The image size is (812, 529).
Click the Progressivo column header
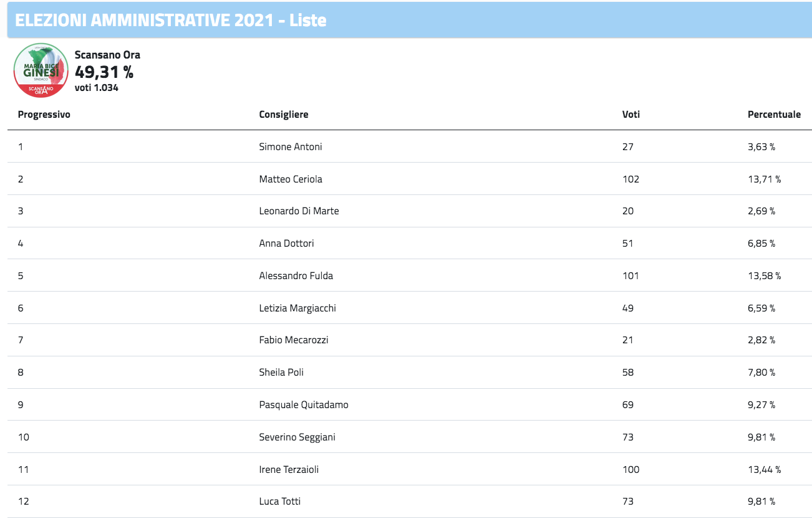pyautogui.click(x=44, y=115)
